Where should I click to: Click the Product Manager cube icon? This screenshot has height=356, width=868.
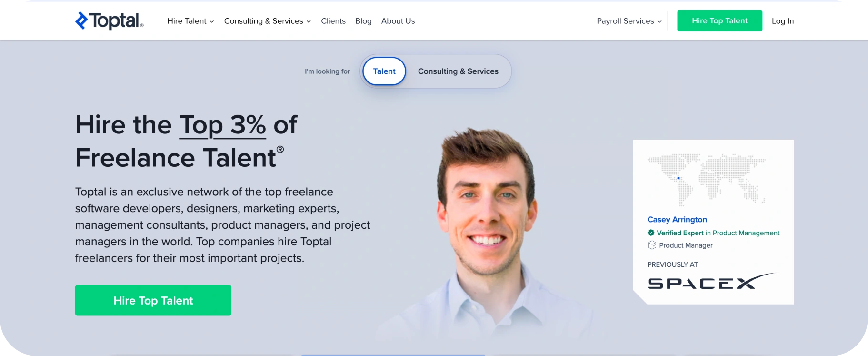[x=652, y=245]
